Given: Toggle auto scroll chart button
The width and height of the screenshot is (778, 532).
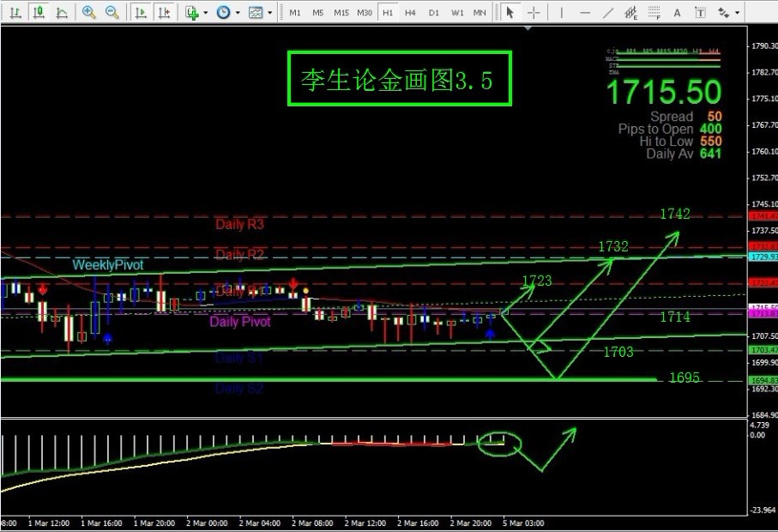Looking at the screenshot, I should click(x=142, y=13).
